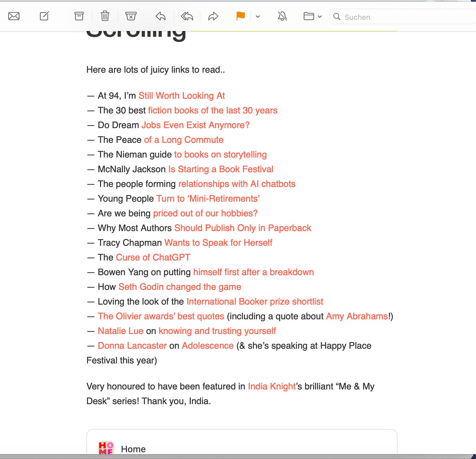Compose a new message
Image resolution: width=476 pixels, height=459 pixels.
pyautogui.click(x=44, y=16)
